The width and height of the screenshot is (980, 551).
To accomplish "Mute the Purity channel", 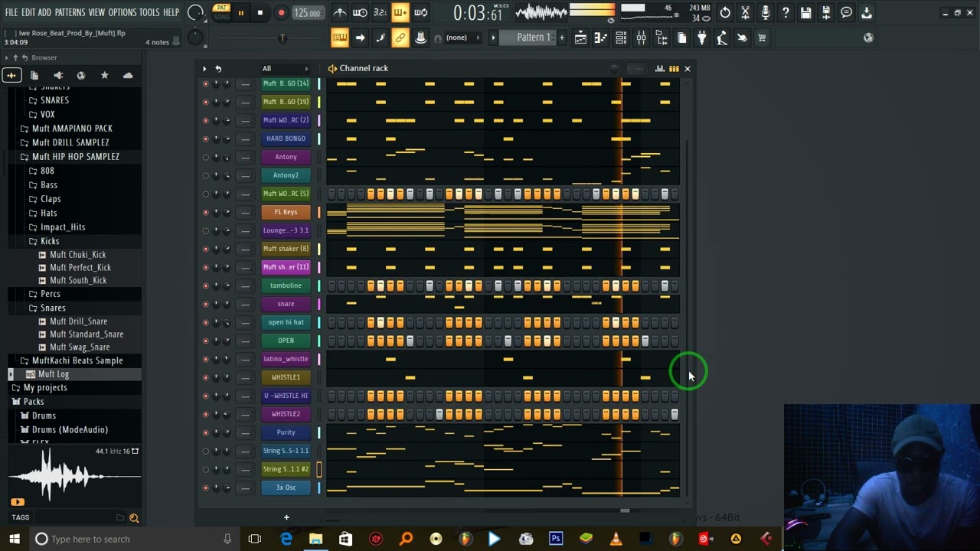I will [205, 432].
